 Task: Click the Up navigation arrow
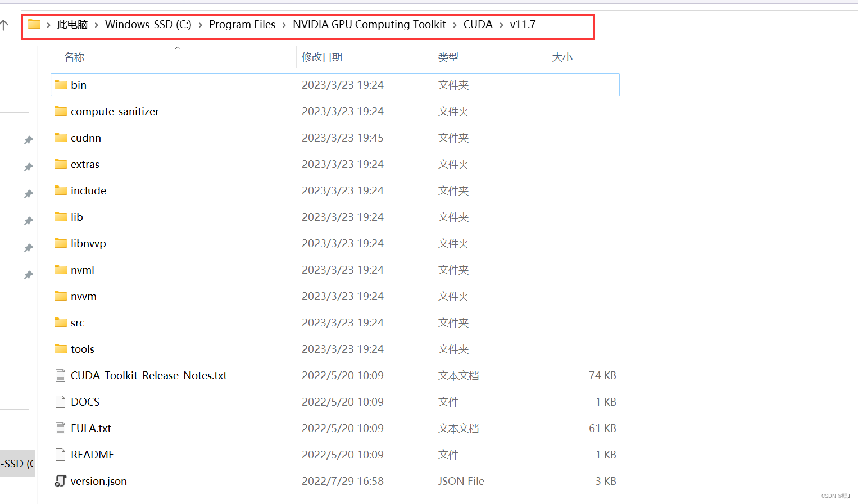pos(4,25)
